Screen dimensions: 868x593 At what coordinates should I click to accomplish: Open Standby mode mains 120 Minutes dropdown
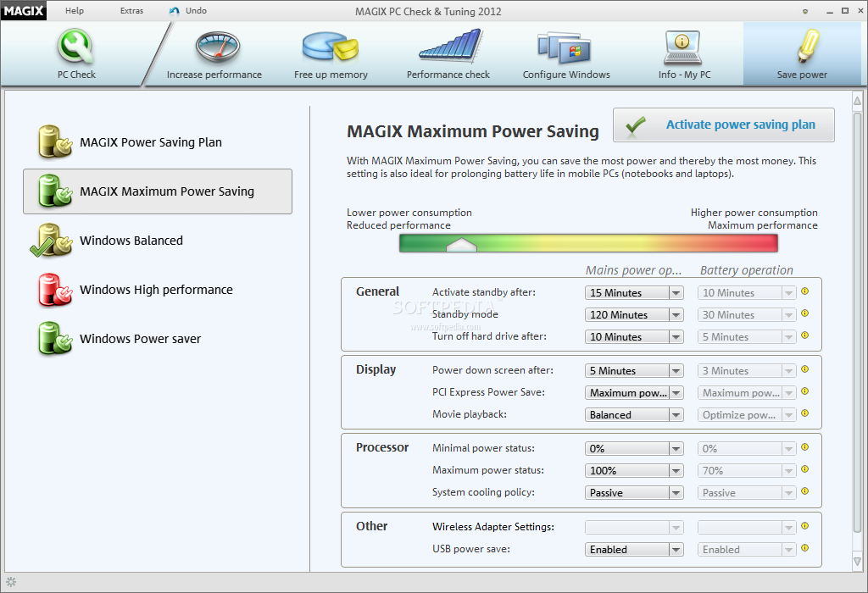[x=634, y=315]
